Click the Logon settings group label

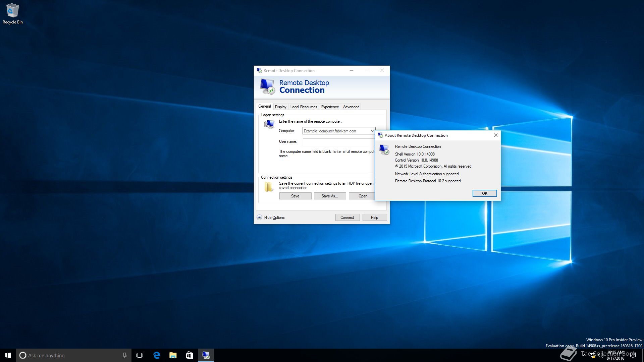pyautogui.click(x=272, y=115)
